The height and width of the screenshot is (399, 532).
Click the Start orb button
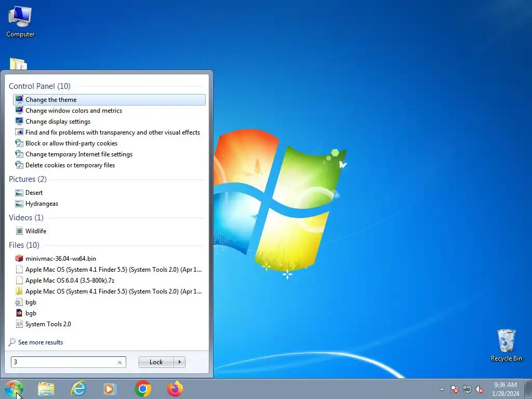tap(14, 389)
